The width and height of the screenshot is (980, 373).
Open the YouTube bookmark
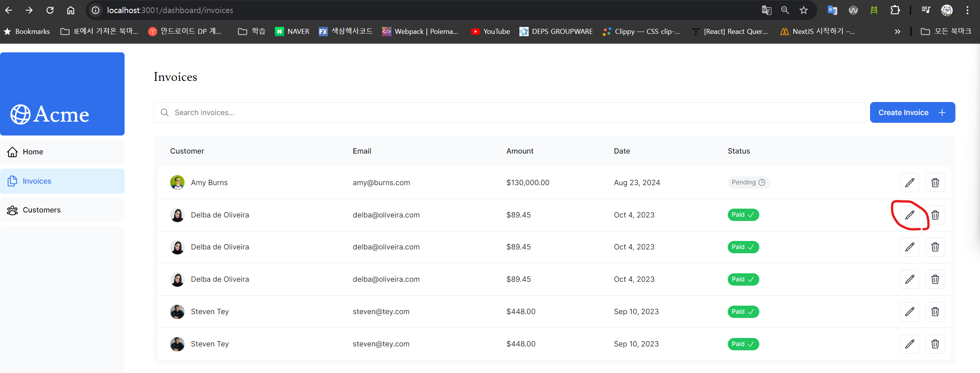pos(491,32)
